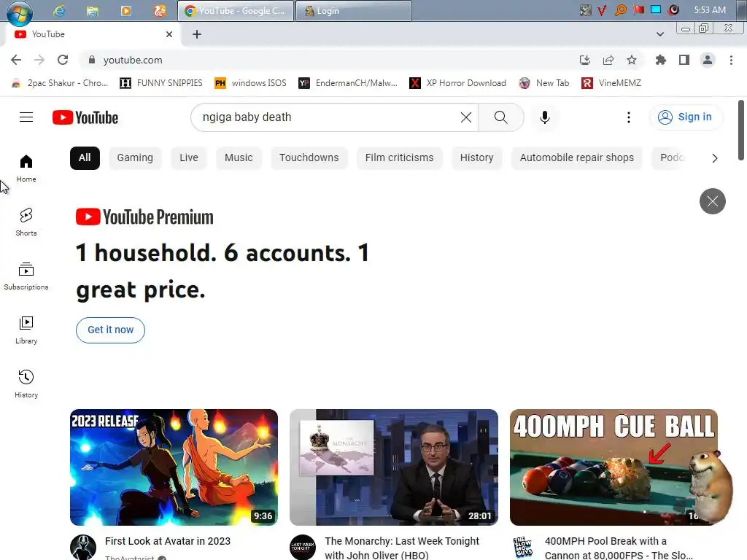Screen dimensions: 747x560
Task: Open the YouTube hamburger guide menu
Action: pyautogui.click(x=26, y=117)
